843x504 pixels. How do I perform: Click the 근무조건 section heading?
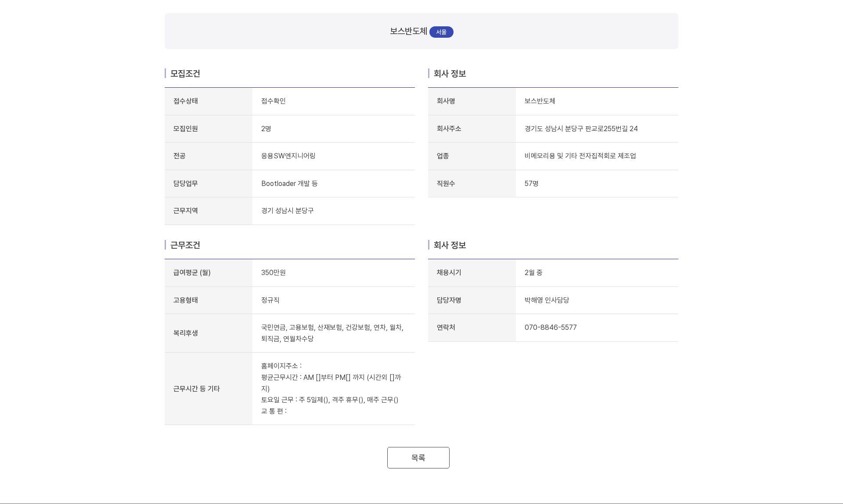point(185,245)
